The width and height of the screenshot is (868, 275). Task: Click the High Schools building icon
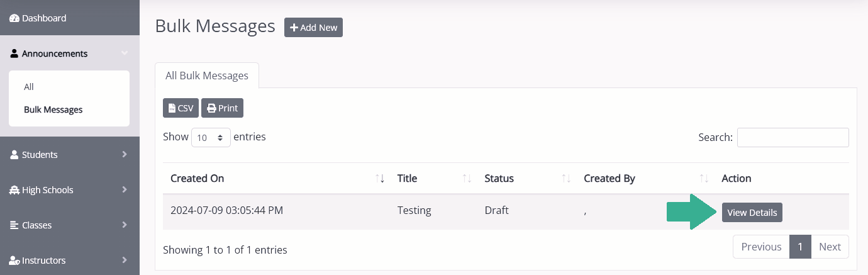coord(14,190)
